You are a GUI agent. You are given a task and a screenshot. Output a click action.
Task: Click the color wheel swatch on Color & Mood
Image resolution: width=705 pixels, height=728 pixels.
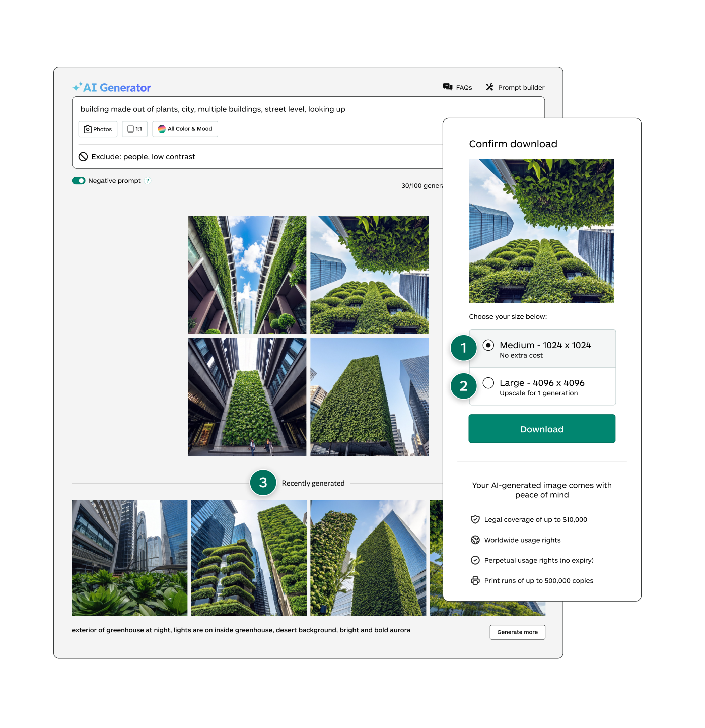point(161,129)
